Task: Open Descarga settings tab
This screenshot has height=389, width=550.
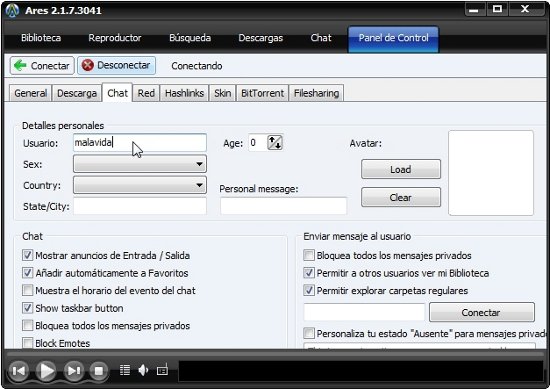Action: (x=77, y=93)
